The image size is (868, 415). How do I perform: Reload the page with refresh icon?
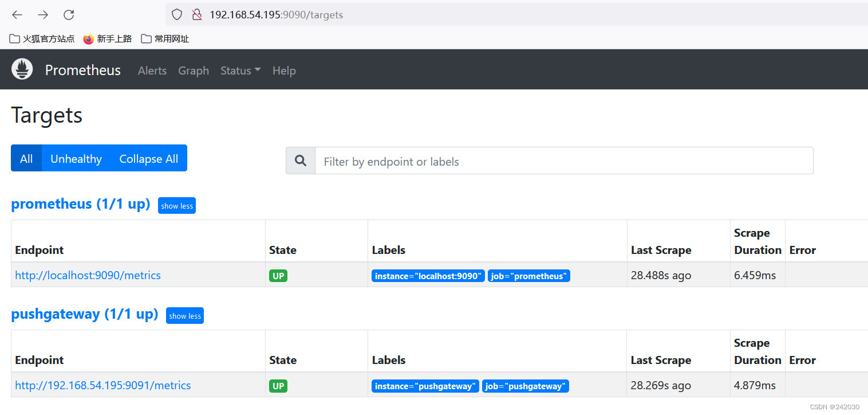click(69, 15)
